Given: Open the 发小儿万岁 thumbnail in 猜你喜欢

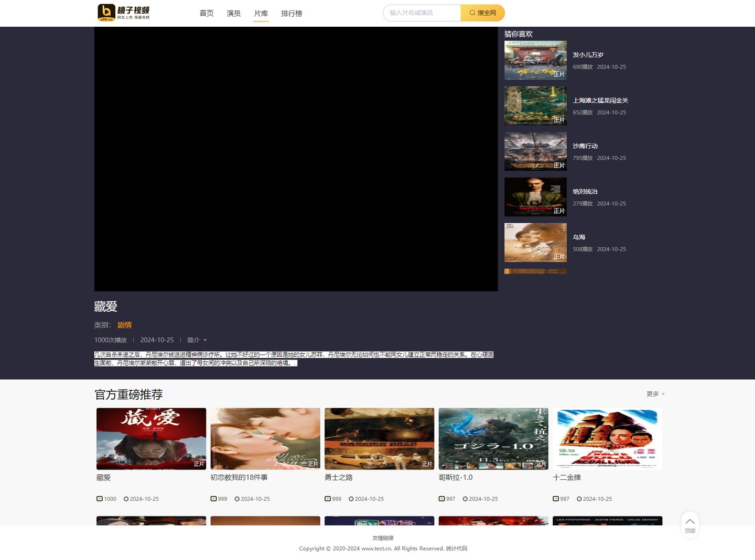Looking at the screenshot, I should point(535,60).
